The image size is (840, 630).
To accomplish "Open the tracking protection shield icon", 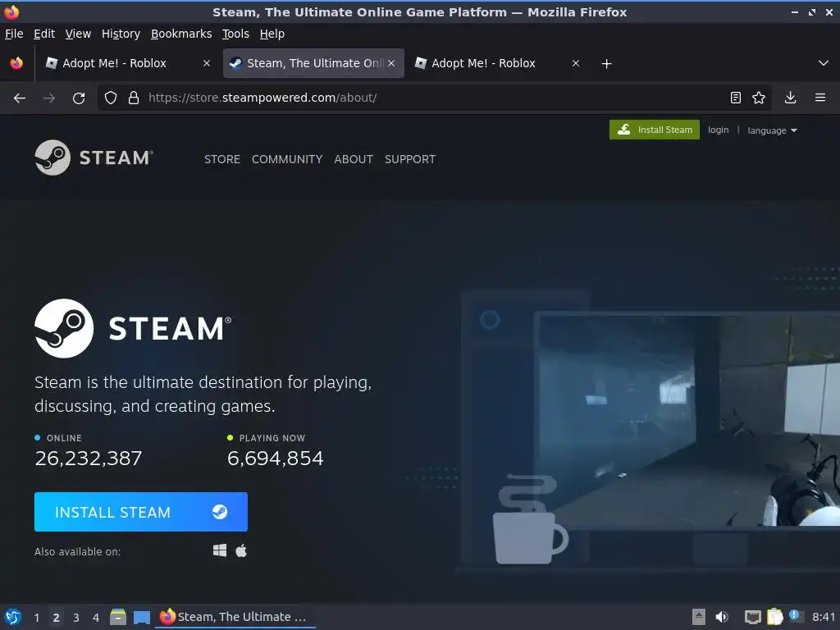I will click(111, 98).
